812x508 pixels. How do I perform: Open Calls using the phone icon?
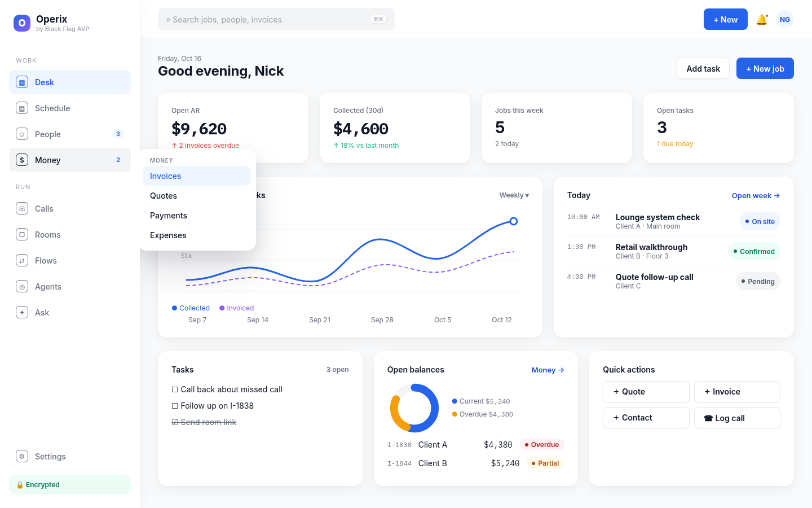click(22, 209)
